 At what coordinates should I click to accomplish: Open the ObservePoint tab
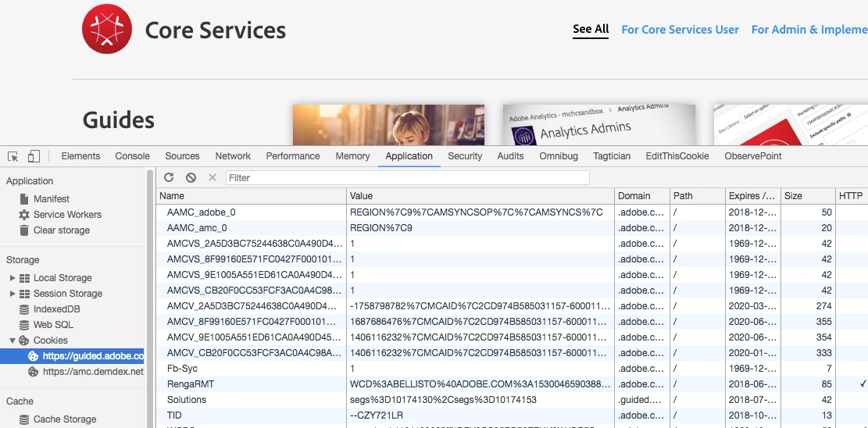tap(753, 156)
